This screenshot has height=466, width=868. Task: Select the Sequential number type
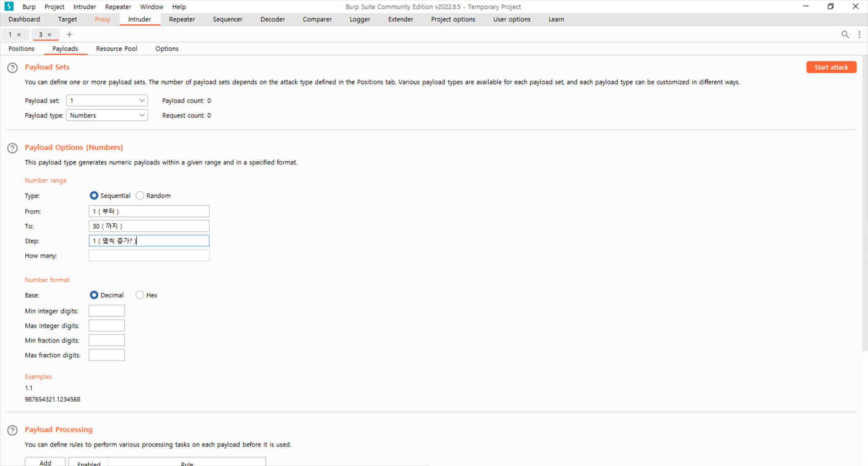pos(94,195)
